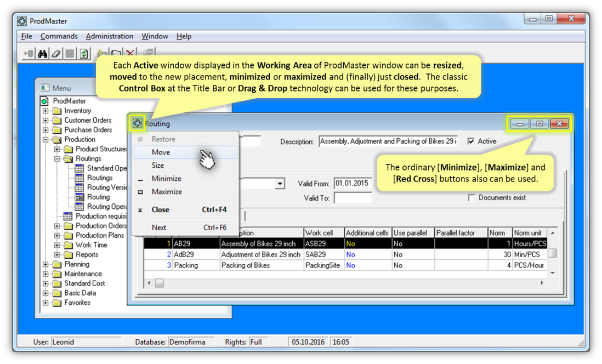The image size is (602, 364).
Task: Click the grid's scroll right arrow
Action: pyautogui.click(x=542, y=283)
